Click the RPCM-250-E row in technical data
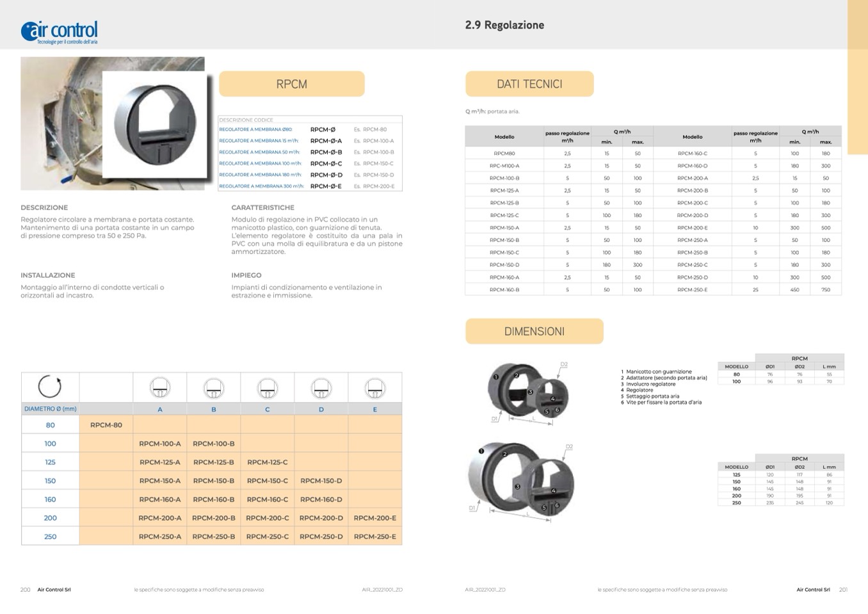 (692, 289)
